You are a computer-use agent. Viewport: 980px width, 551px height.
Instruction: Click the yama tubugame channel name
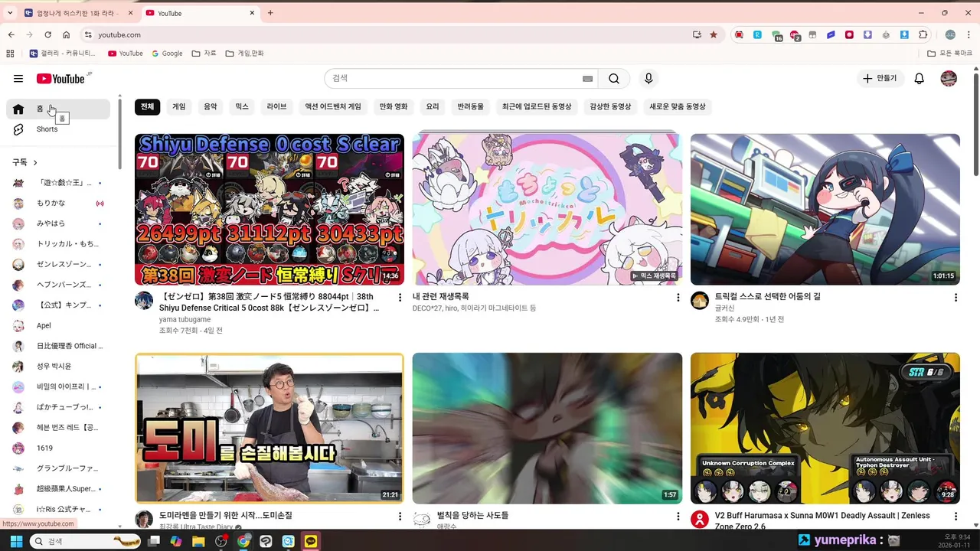185,319
